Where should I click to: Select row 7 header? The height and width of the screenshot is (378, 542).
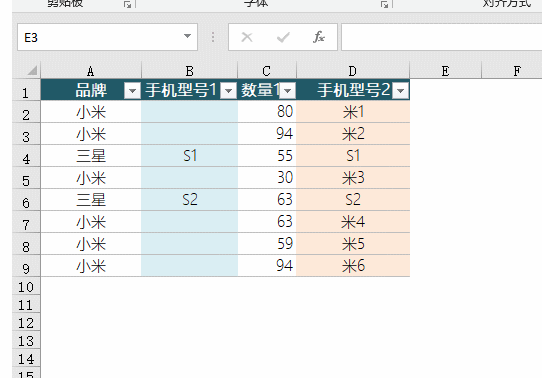point(26,222)
